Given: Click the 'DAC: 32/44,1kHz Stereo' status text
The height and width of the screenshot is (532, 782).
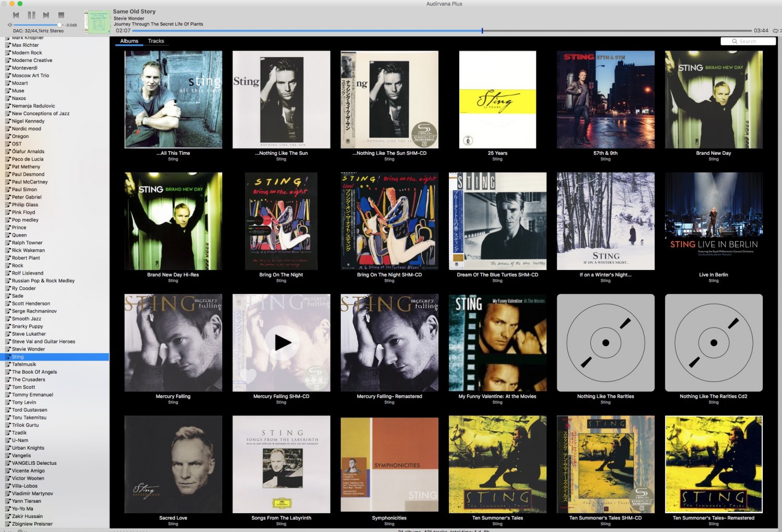Looking at the screenshot, I should point(38,31).
